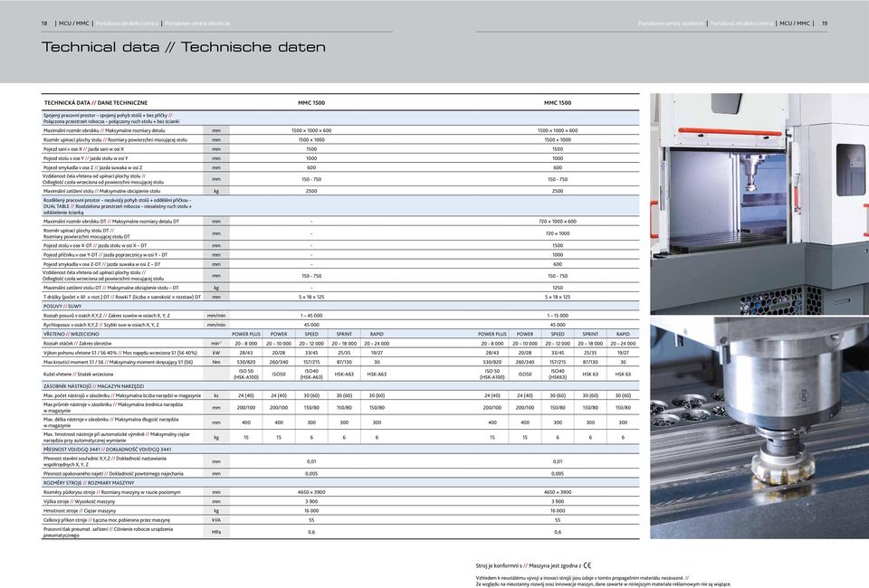This screenshot has height=588, width=869.
Task: Click the feed range value '1 – 15 000'
Action: [558, 316]
